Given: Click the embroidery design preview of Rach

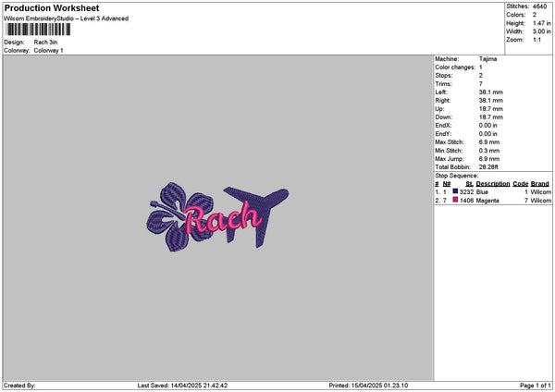Looking at the screenshot, I should click(x=217, y=216).
